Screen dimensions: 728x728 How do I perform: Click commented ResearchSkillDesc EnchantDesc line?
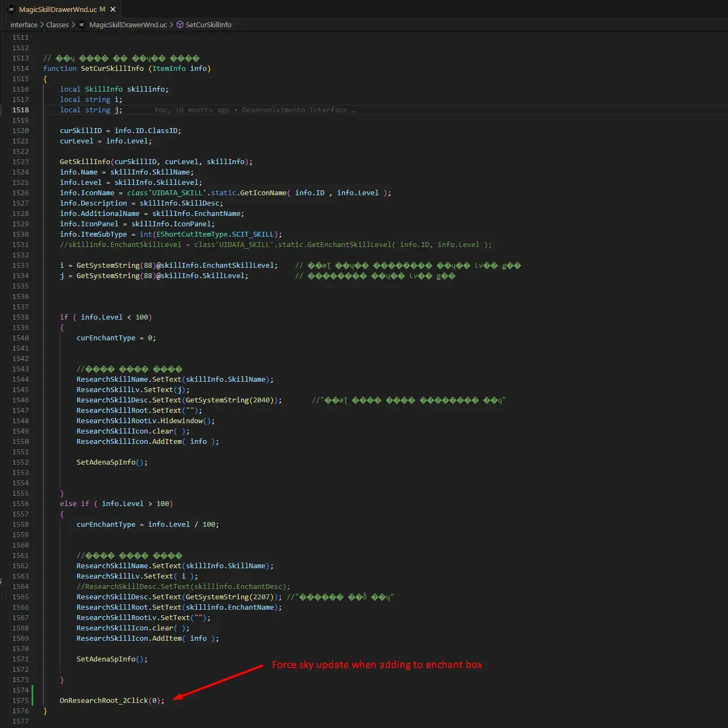click(x=183, y=586)
